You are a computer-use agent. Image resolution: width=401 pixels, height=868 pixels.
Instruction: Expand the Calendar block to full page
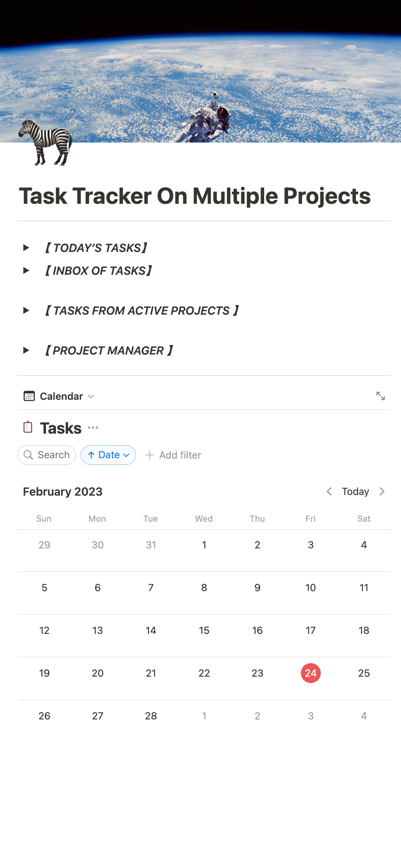pos(381,396)
